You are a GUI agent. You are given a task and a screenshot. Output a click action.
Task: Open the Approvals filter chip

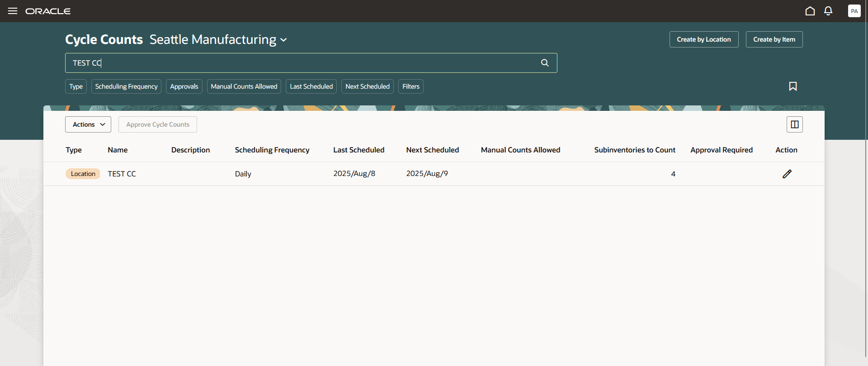point(184,86)
